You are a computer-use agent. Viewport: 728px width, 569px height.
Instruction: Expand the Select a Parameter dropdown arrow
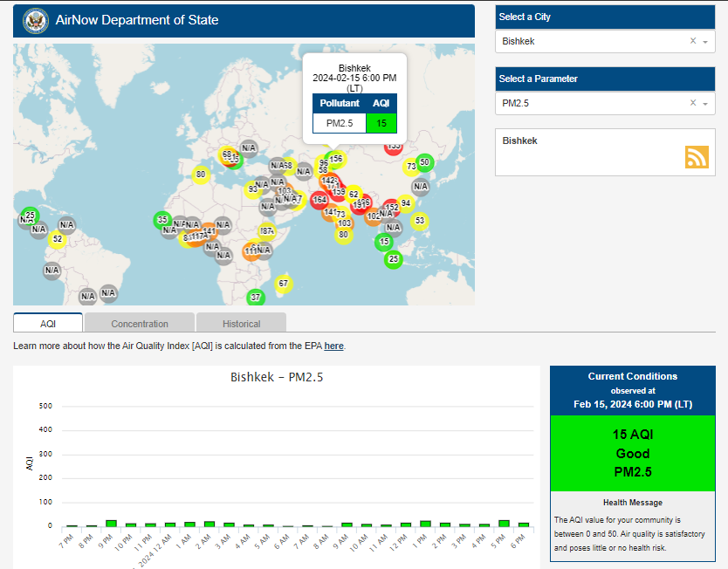(705, 104)
